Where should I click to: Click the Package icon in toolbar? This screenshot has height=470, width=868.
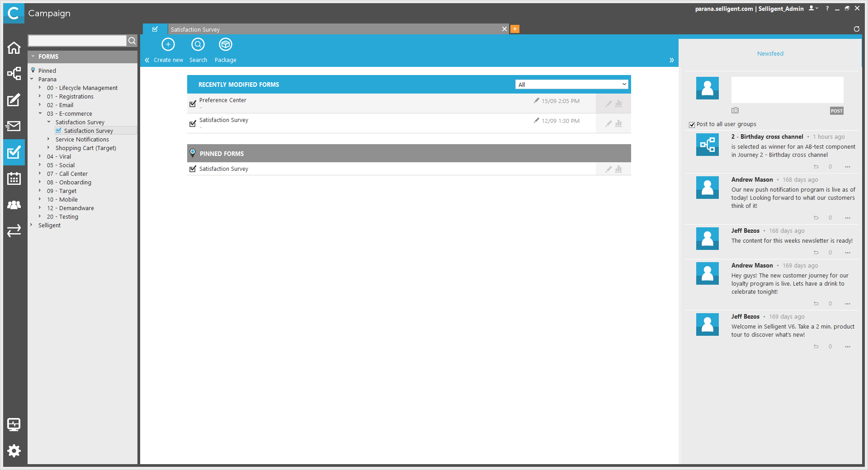(x=225, y=45)
